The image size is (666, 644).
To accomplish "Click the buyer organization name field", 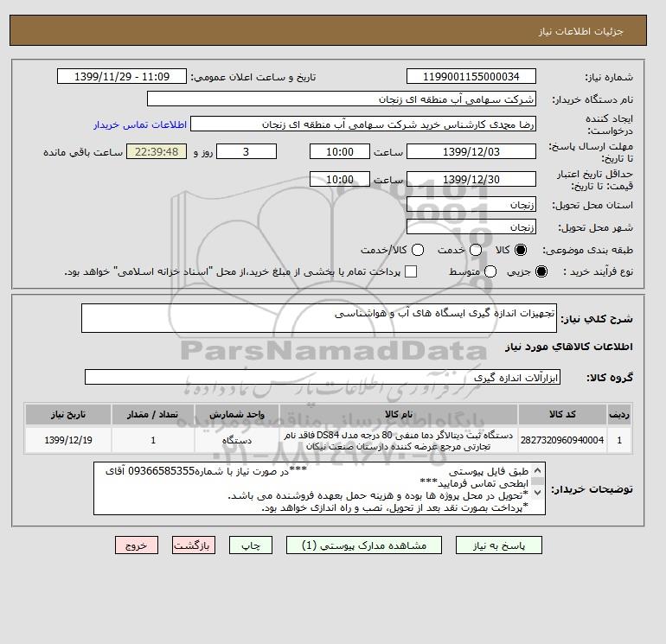I will click(x=342, y=99).
